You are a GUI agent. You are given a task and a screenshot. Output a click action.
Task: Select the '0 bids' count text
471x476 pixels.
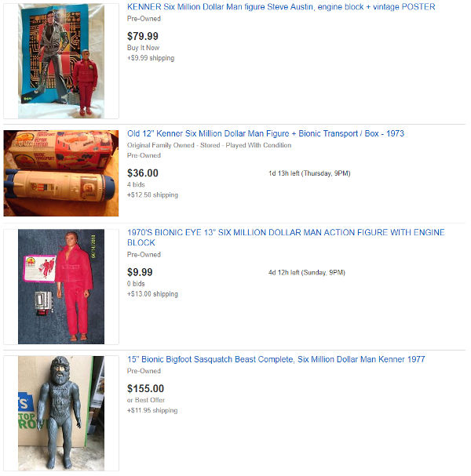[136, 284]
